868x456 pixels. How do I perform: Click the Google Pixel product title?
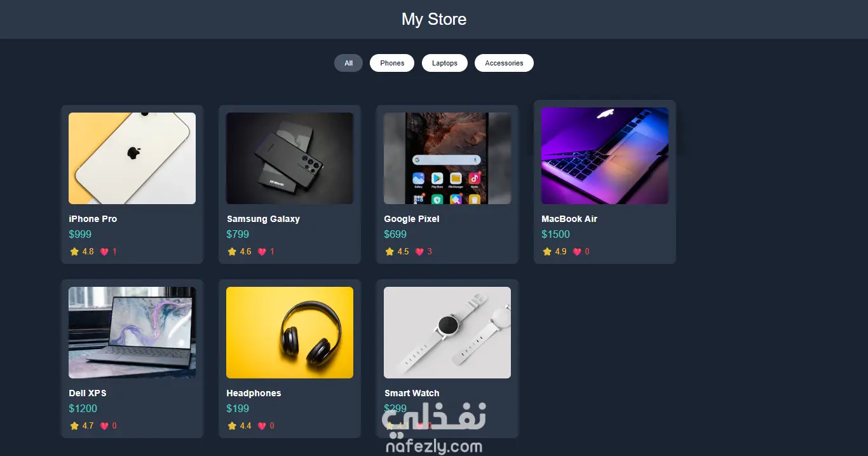[412, 219]
